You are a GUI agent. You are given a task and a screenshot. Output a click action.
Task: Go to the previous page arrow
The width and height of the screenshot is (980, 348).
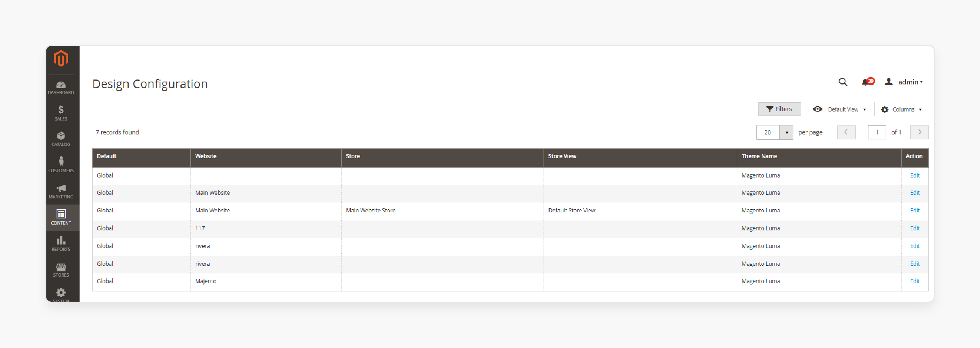(846, 132)
